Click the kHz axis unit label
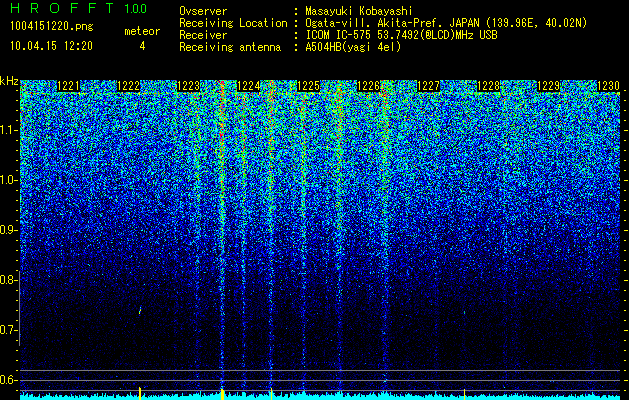The height and width of the screenshot is (400, 629). point(9,81)
